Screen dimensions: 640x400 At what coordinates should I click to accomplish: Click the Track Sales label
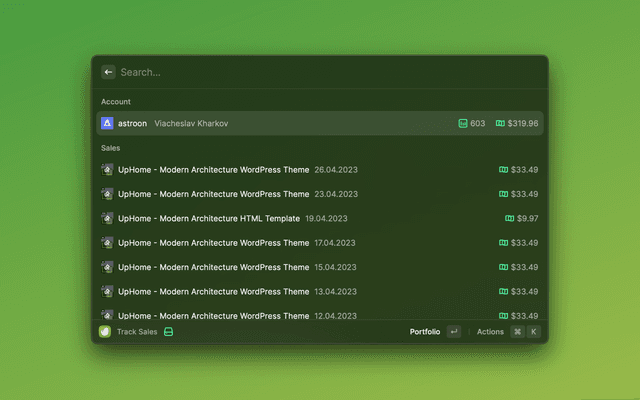(x=137, y=332)
